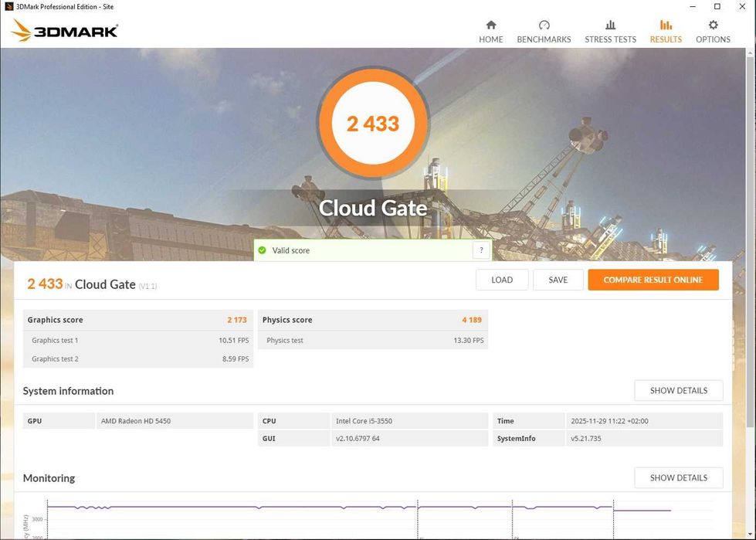
Task: Click the Valid score label
Action: click(x=290, y=250)
